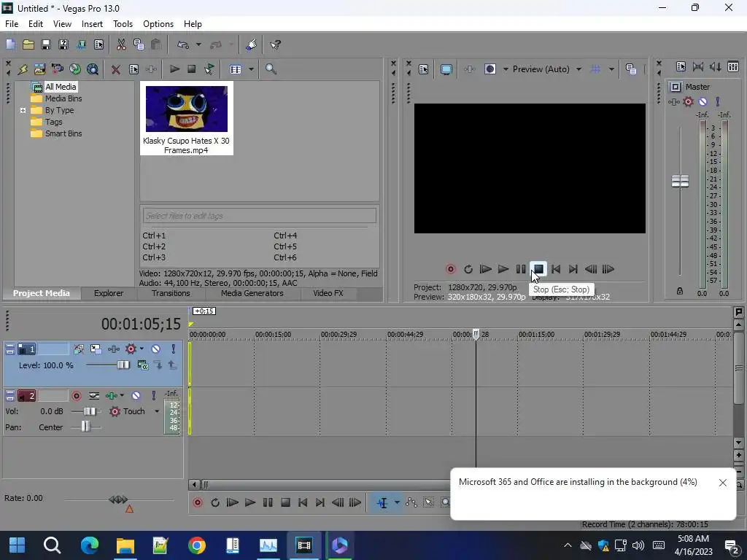Viewport: 747px width, 560px height.
Task: Click the Select files to edit tags field
Action: (x=259, y=216)
